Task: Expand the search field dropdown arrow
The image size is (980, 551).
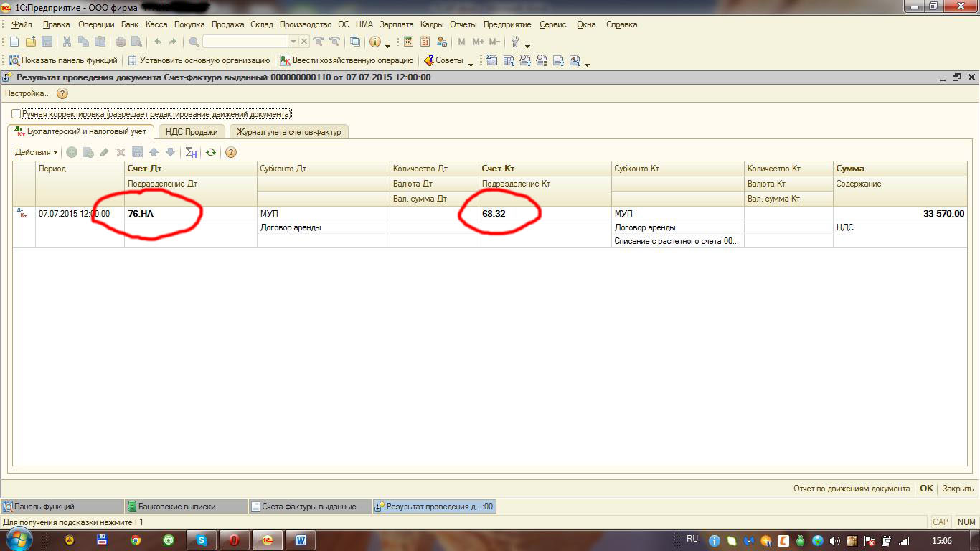Action: coord(293,42)
